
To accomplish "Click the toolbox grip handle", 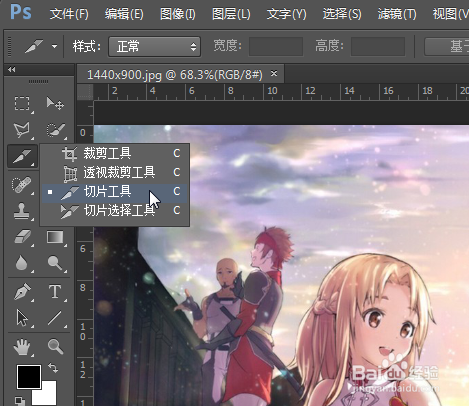I will tap(38, 81).
